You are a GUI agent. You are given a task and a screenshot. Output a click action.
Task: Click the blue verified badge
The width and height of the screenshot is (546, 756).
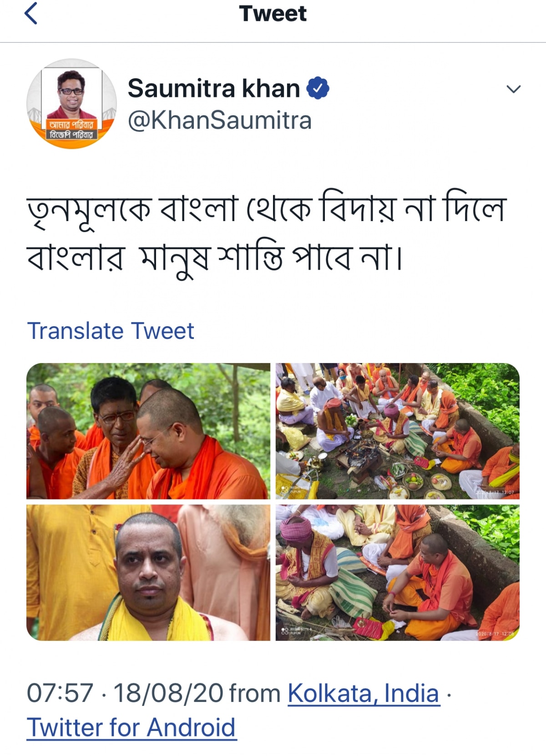coord(318,88)
